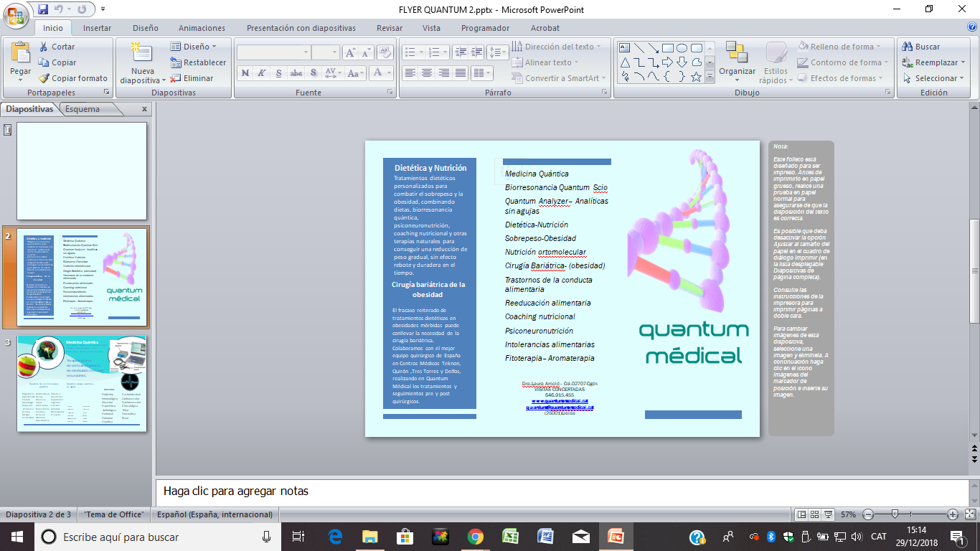Click the zoom slider handle

coord(895,514)
